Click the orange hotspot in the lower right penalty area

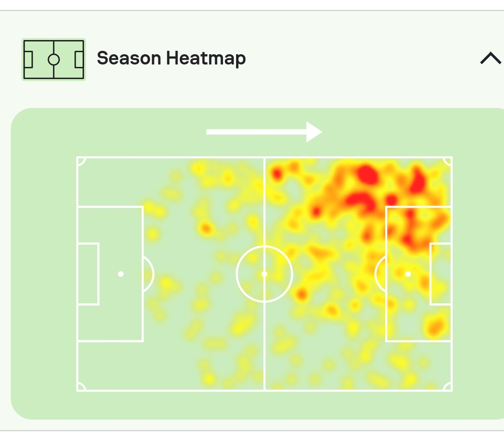(x=435, y=326)
